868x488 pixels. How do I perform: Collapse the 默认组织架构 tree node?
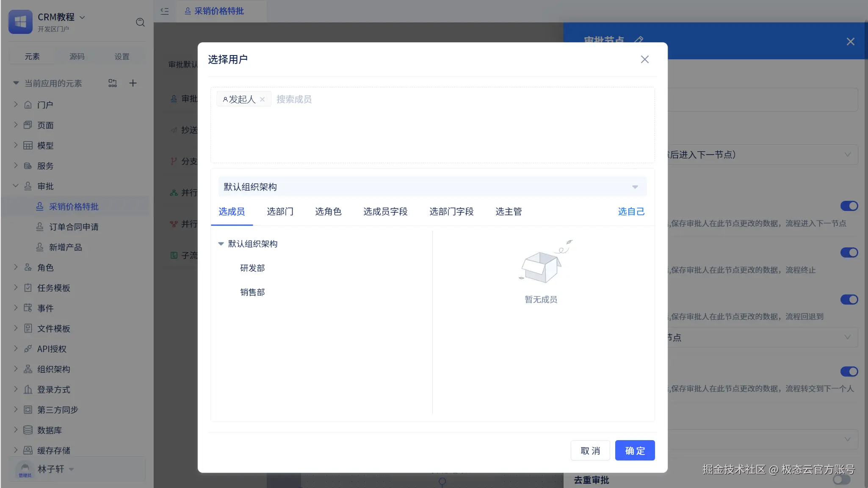tap(221, 244)
